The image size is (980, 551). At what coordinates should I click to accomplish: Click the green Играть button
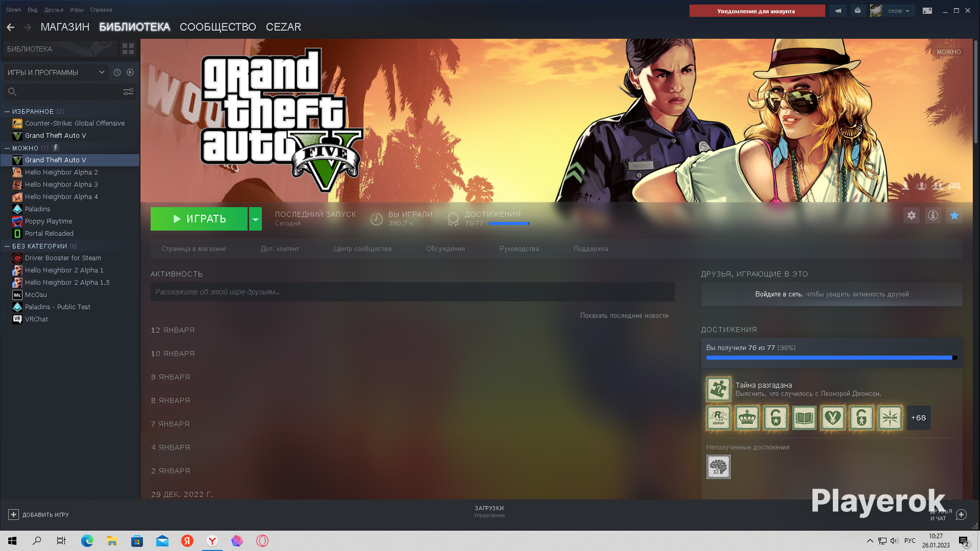[199, 219]
